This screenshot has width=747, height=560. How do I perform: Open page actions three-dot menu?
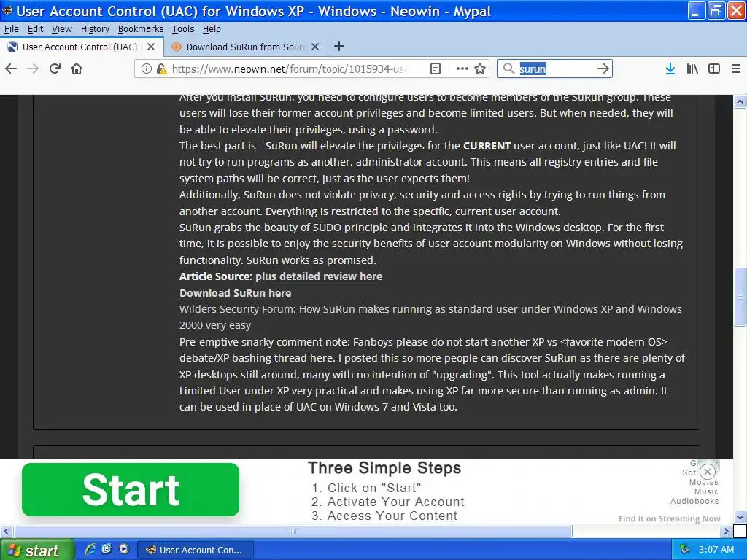(462, 69)
